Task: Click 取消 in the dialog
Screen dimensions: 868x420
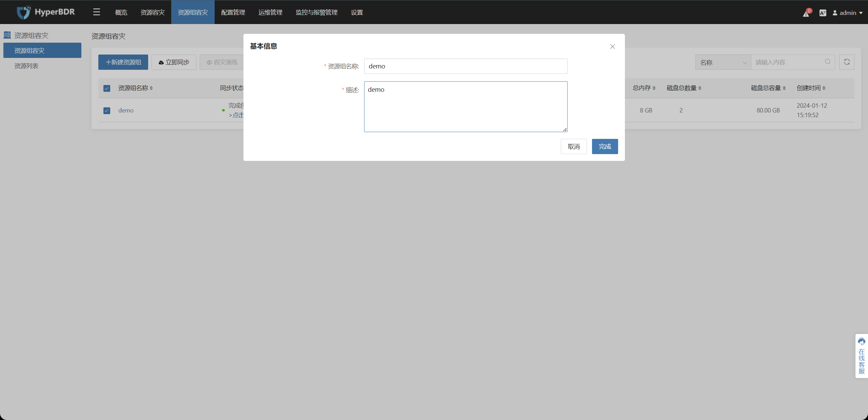Action: (x=574, y=146)
